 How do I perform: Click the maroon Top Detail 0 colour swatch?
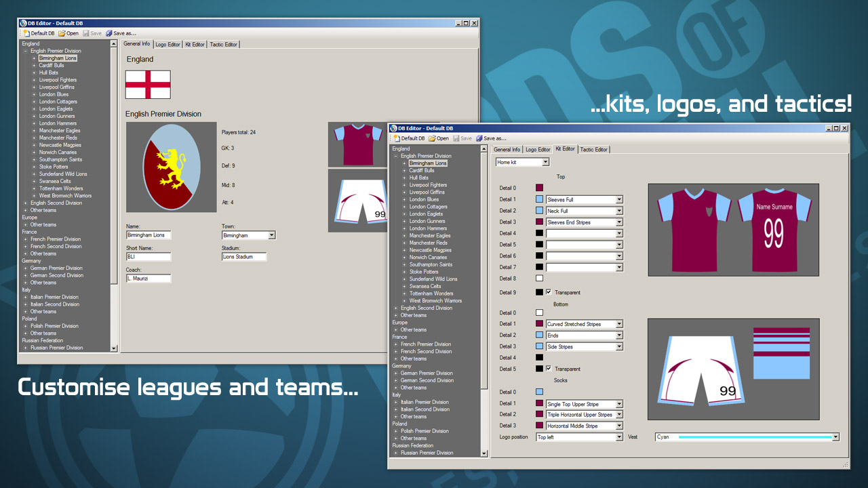pos(540,188)
